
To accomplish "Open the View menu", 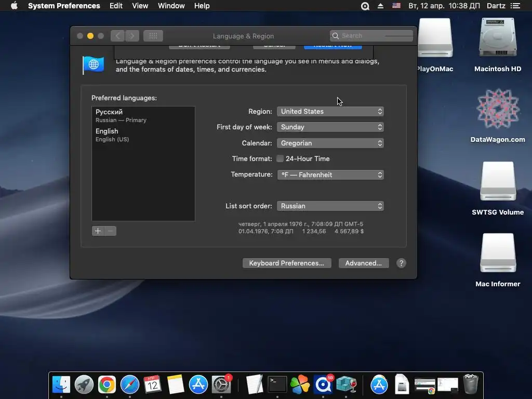I will click(x=140, y=6).
